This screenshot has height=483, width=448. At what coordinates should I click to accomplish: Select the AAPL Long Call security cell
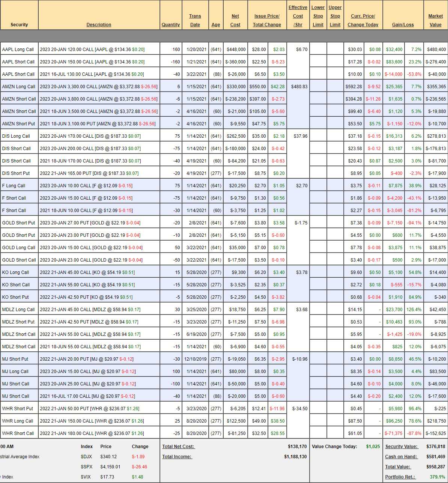(18, 50)
